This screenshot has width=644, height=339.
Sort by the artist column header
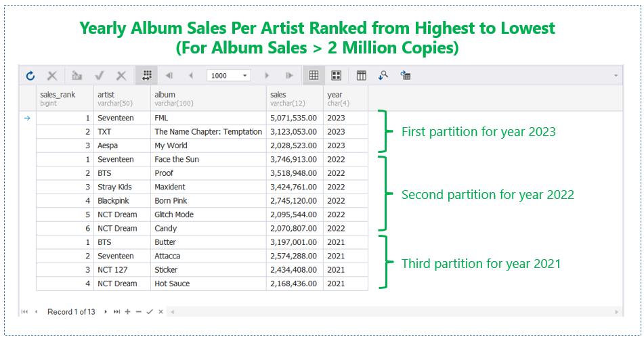pyautogui.click(x=123, y=99)
